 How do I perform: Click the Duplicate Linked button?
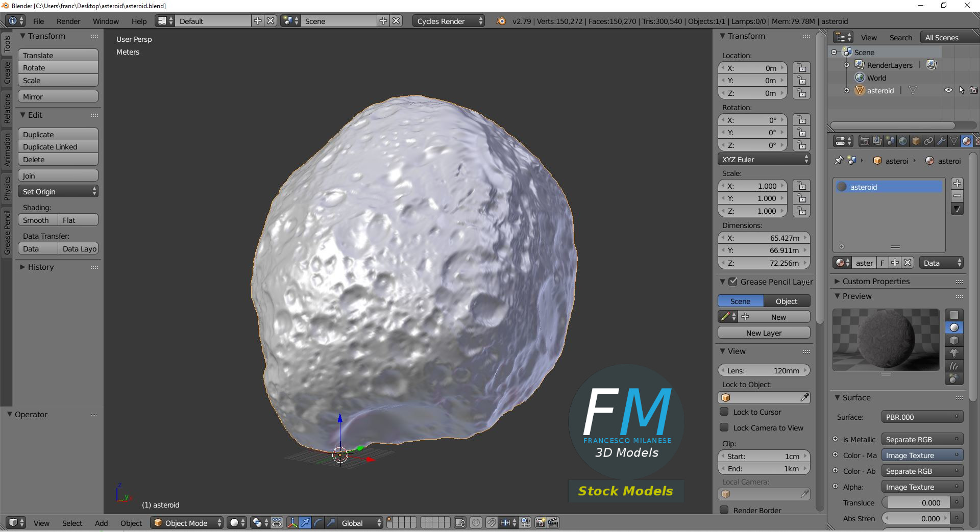tap(58, 146)
